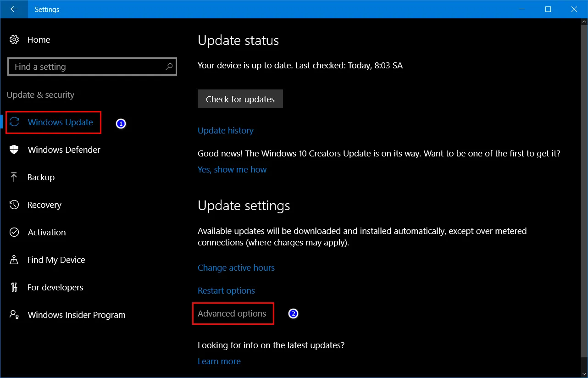Open the Recovery section
The image size is (588, 378).
[44, 205]
